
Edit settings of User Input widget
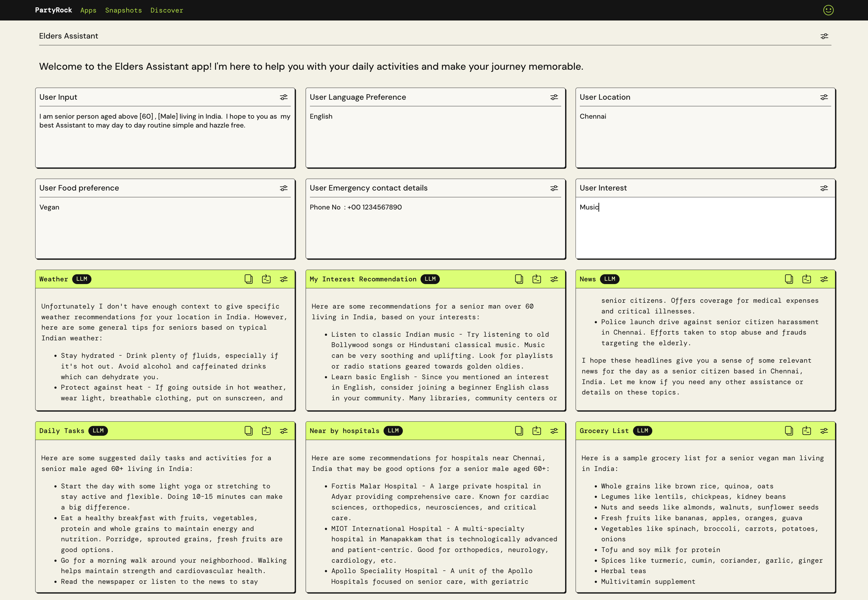point(284,97)
